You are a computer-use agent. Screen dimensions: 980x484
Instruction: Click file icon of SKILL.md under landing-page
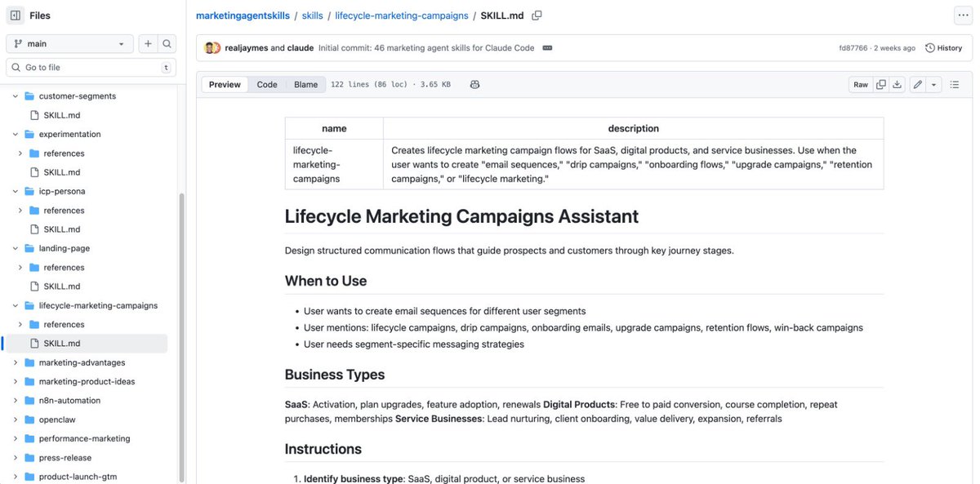click(x=34, y=286)
